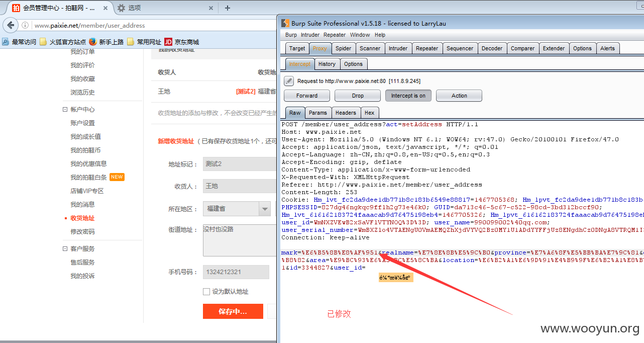
Task: Open 账户设置 in sidebar
Action: pyautogui.click(x=82, y=123)
